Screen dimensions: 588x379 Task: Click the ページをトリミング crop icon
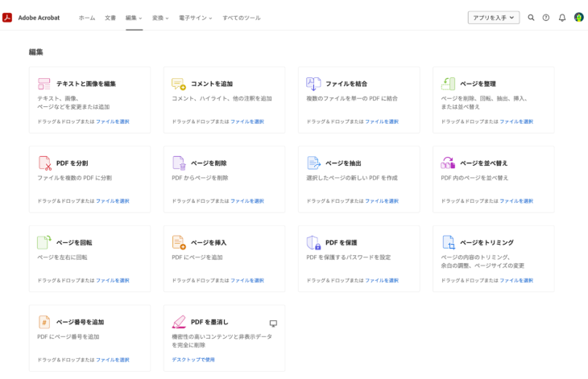448,242
